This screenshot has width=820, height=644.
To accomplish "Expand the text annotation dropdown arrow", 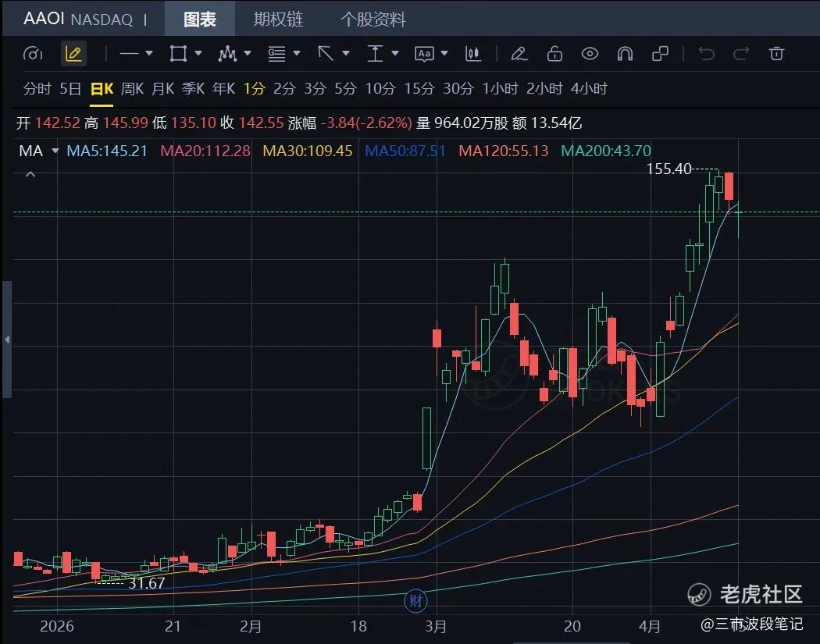I will 444,53.
